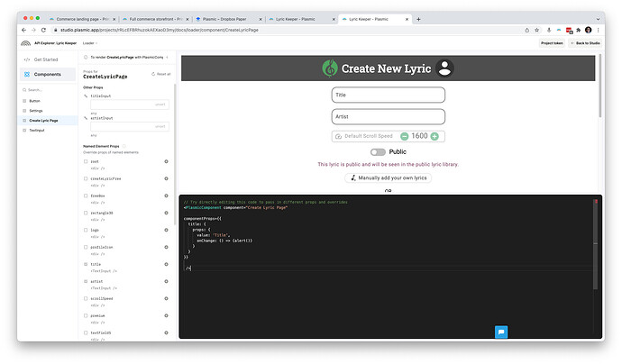Image resolution: width=622 pixels, height=364 pixels.
Task: Click Back to Studio button
Action: point(585,43)
